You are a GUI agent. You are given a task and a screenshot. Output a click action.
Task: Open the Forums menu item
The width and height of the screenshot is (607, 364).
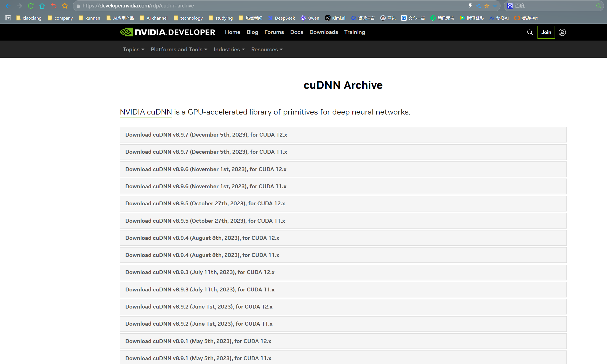274,32
